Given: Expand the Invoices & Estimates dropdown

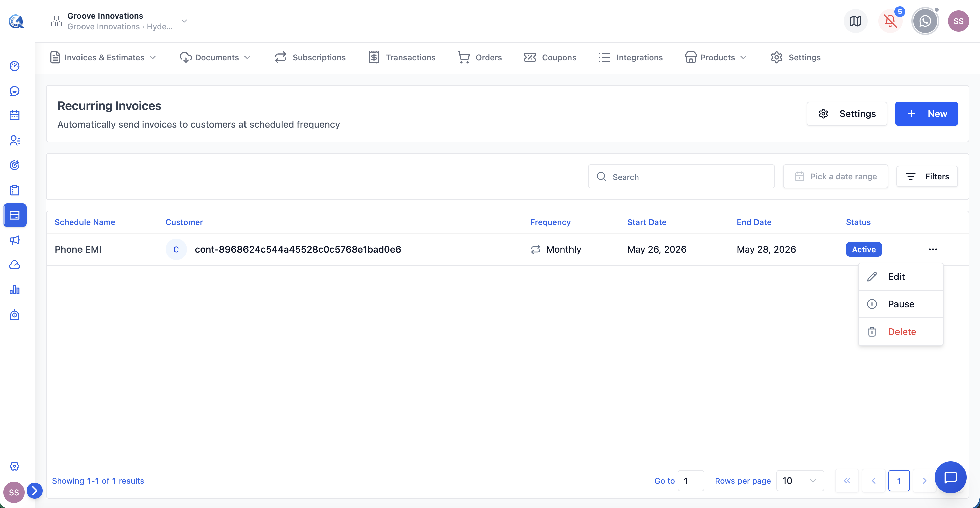Looking at the screenshot, I should click(103, 57).
